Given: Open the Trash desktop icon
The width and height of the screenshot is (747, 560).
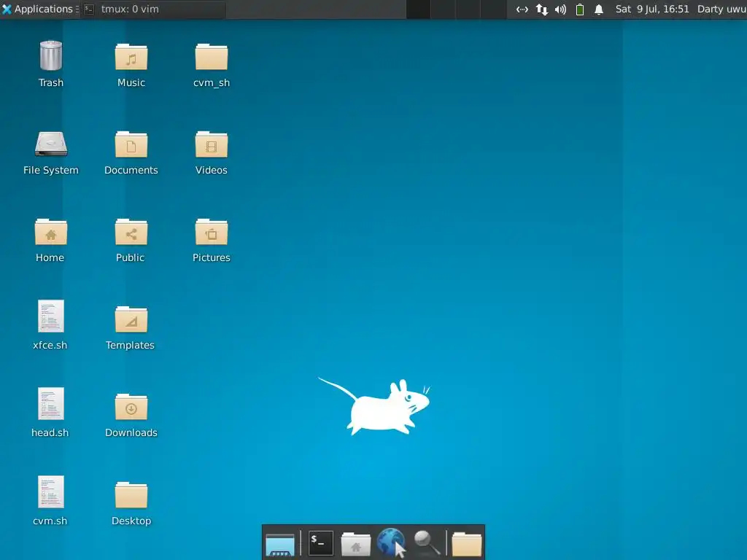Looking at the screenshot, I should [x=50, y=56].
